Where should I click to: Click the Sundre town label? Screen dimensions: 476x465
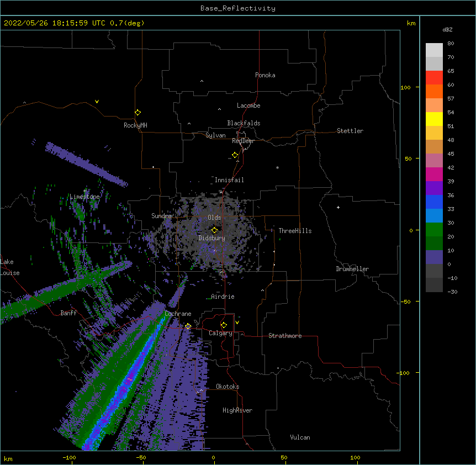[x=161, y=216]
